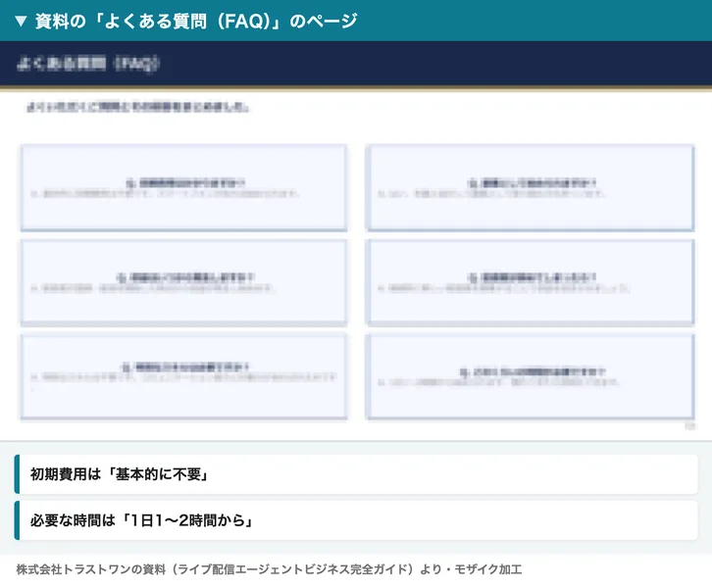Click text 初期費用は「基本的に不要」
The width and height of the screenshot is (712, 588).
coord(119,474)
